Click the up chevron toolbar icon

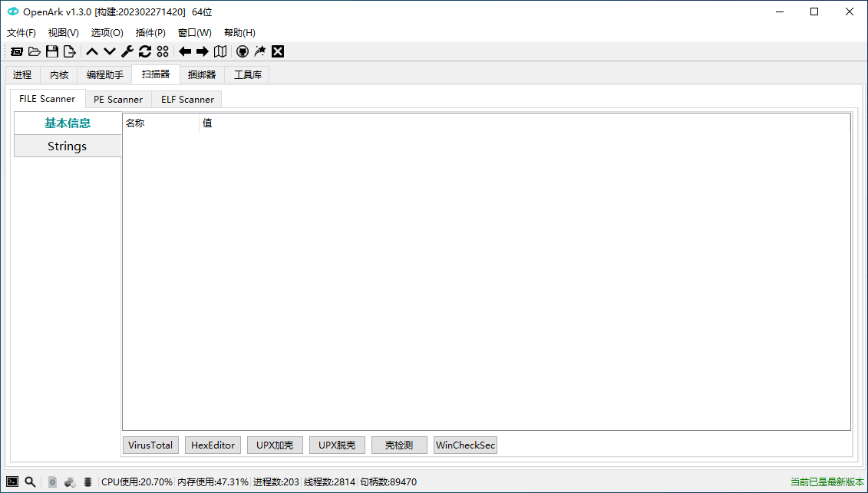click(x=92, y=51)
